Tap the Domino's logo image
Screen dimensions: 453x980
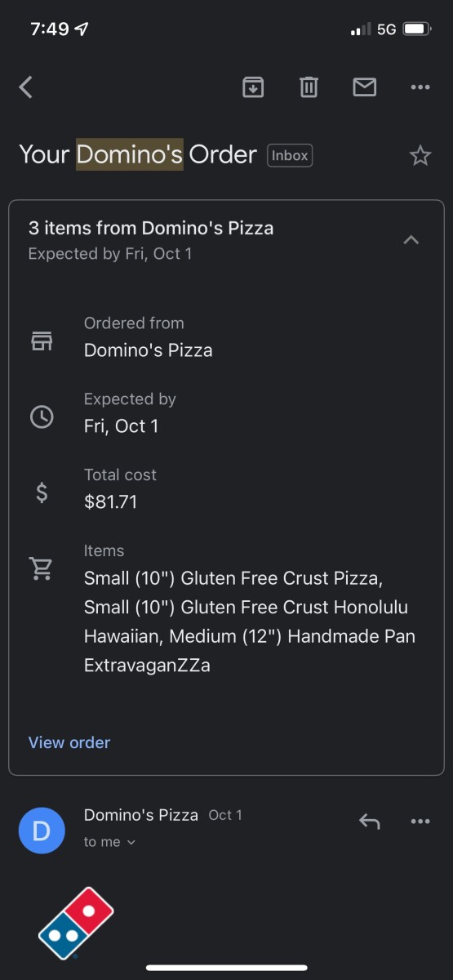pyautogui.click(x=76, y=923)
